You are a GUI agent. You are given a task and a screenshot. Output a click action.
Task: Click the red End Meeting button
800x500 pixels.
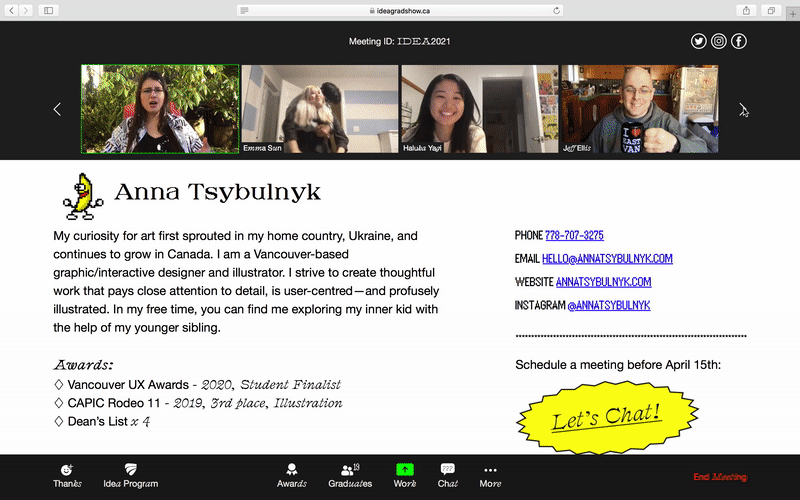[720, 477]
